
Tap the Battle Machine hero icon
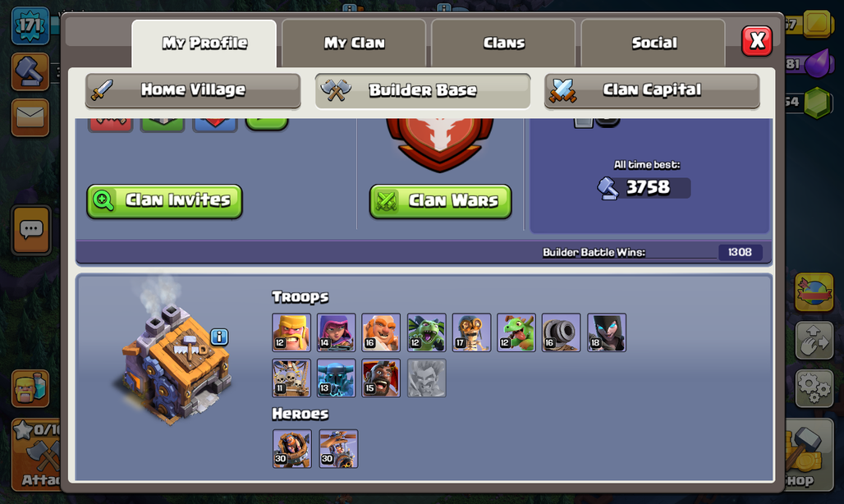(291, 448)
